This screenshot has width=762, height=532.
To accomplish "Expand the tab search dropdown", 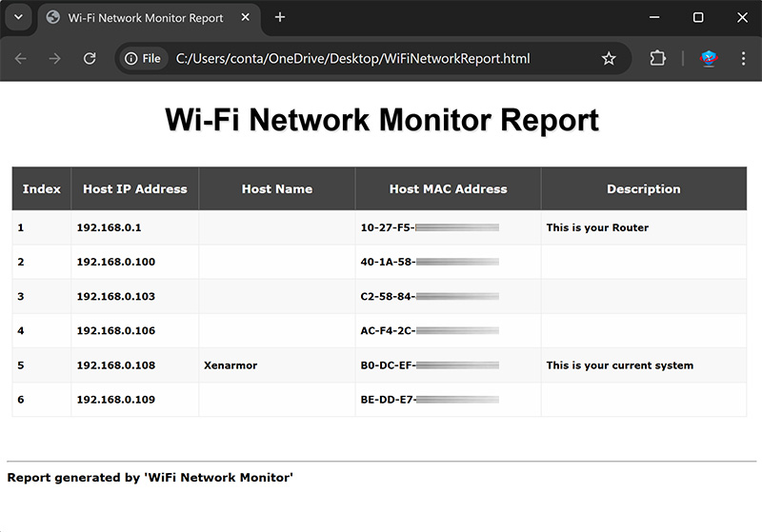I will [x=17, y=17].
